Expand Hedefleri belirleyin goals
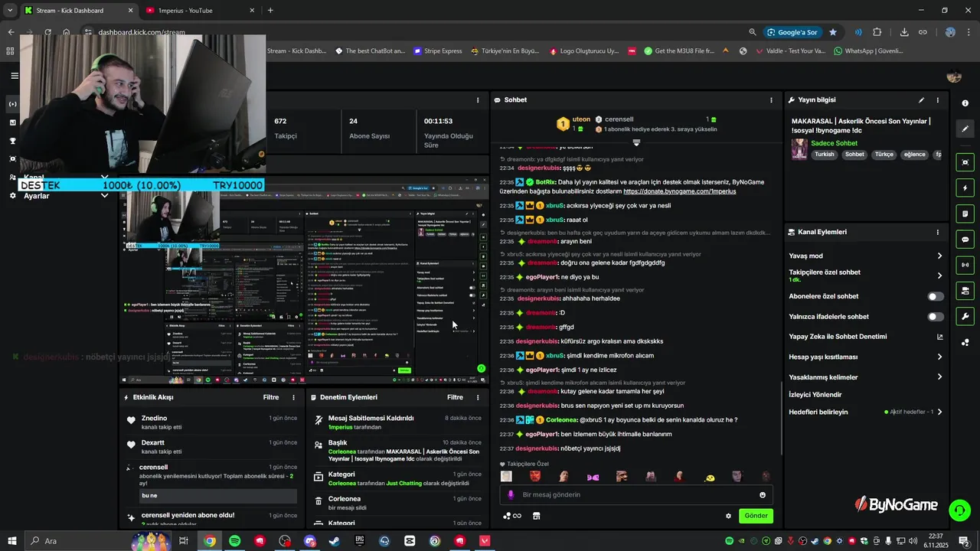 865,412
